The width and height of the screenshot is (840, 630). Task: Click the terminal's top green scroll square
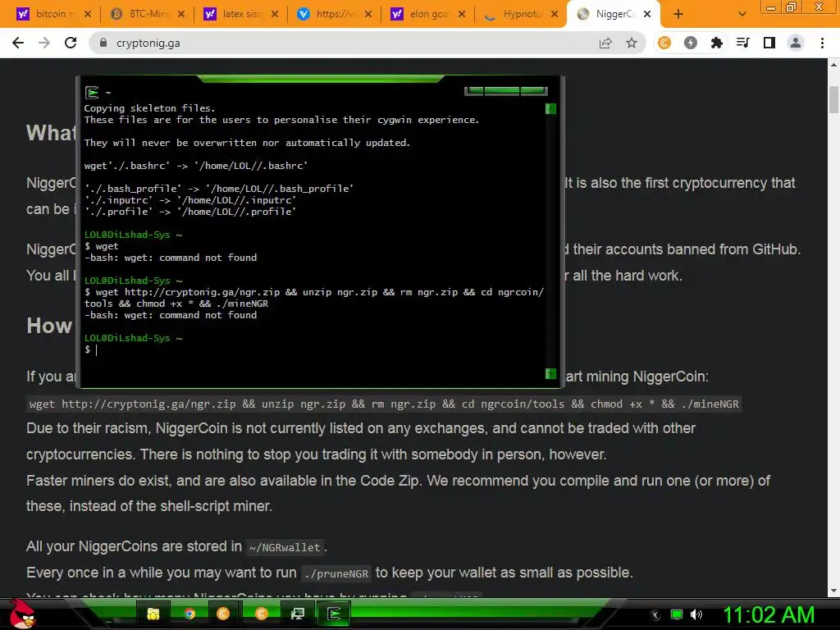(x=550, y=109)
